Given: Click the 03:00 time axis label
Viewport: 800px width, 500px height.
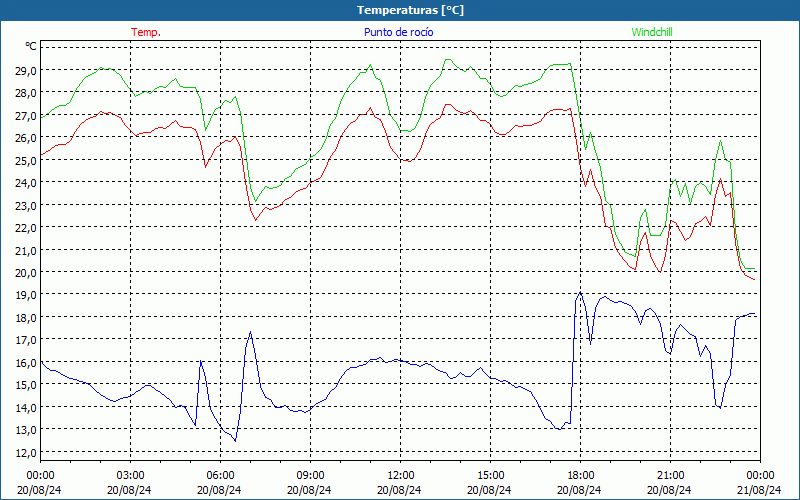Looking at the screenshot, I should (x=130, y=476).
